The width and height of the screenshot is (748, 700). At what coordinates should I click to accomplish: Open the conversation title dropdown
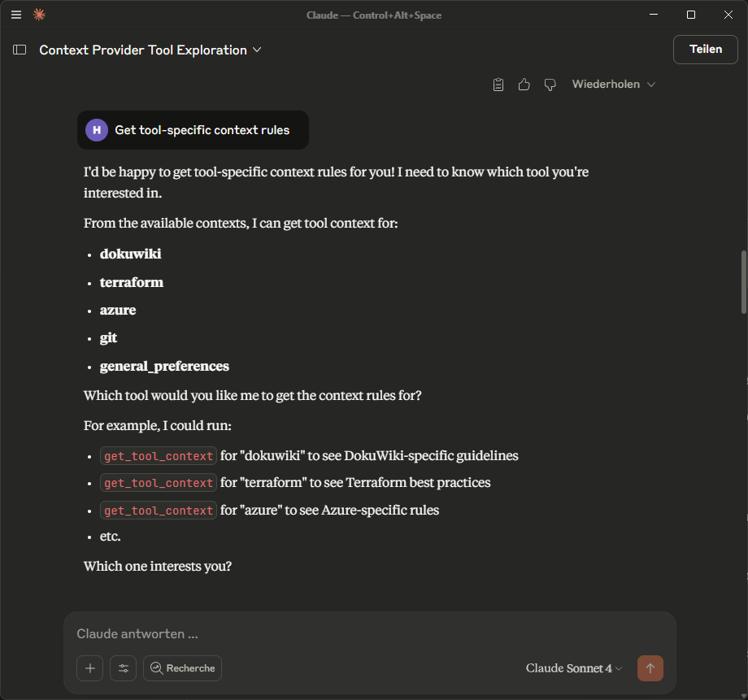(x=257, y=50)
